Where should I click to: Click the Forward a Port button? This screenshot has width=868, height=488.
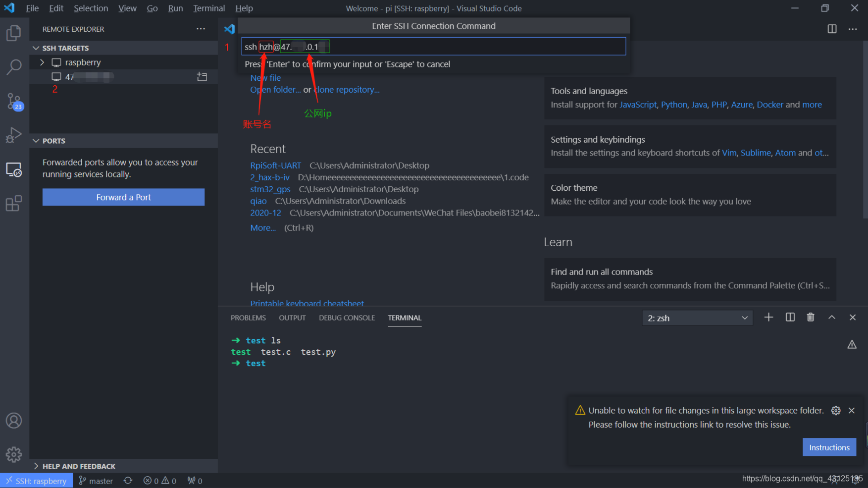point(123,197)
